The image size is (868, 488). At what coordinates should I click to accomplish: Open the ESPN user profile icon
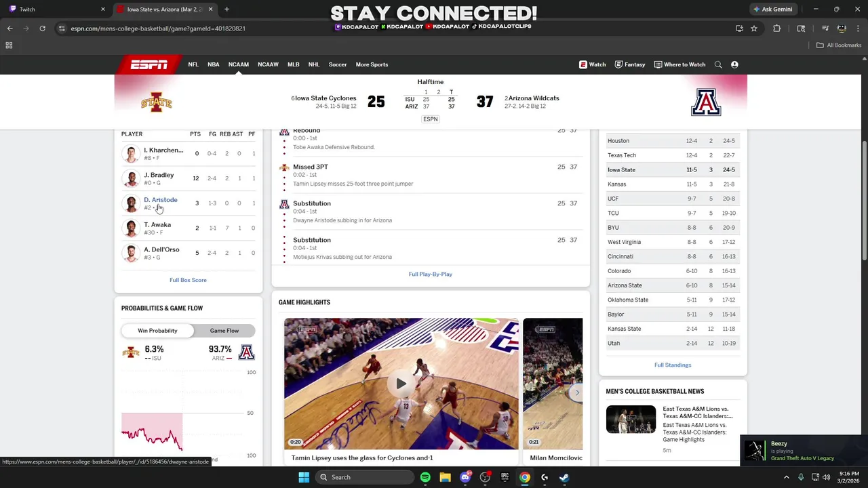click(x=734, y=64)
